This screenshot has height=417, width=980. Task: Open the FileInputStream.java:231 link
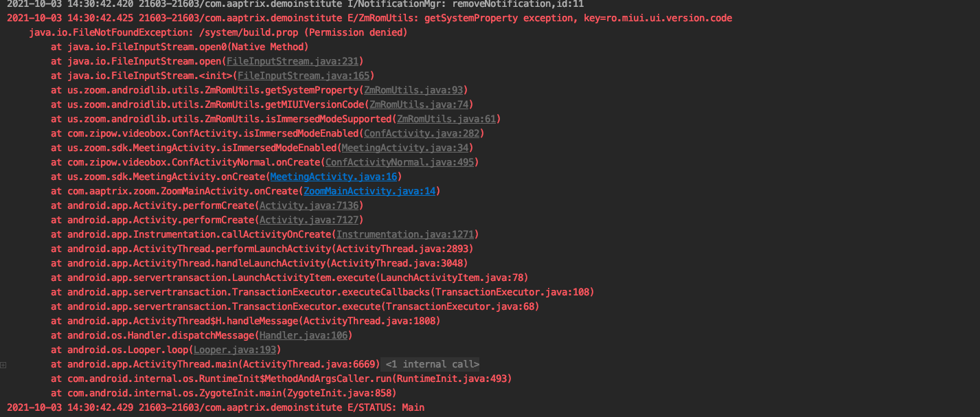tap(292, 61)
